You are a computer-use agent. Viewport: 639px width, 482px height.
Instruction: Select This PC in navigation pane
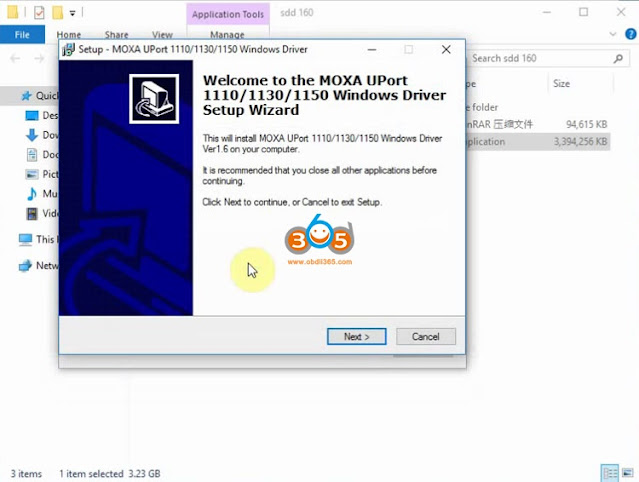[x=38, y=239]
